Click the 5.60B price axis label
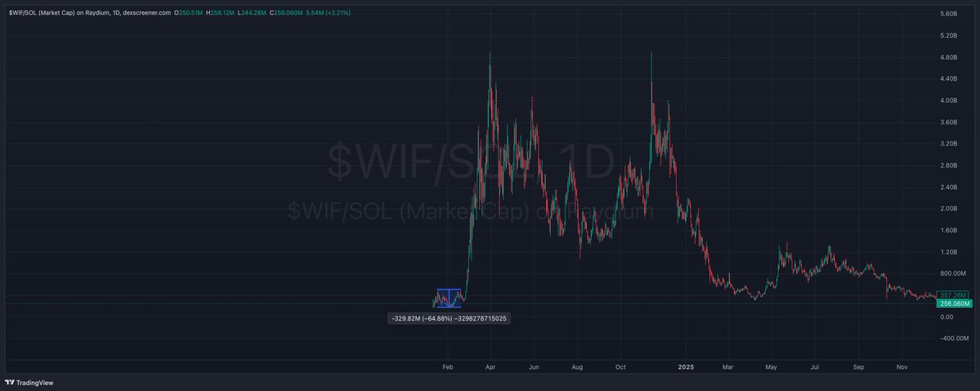The image size is (980, 391). pyautogui.click(x=949, y=14)
